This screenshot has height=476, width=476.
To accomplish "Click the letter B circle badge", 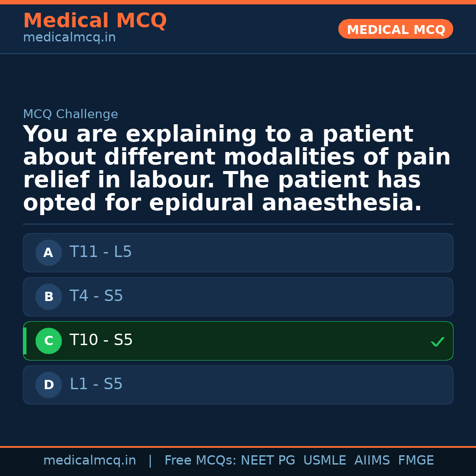I will tap(48, 297).
